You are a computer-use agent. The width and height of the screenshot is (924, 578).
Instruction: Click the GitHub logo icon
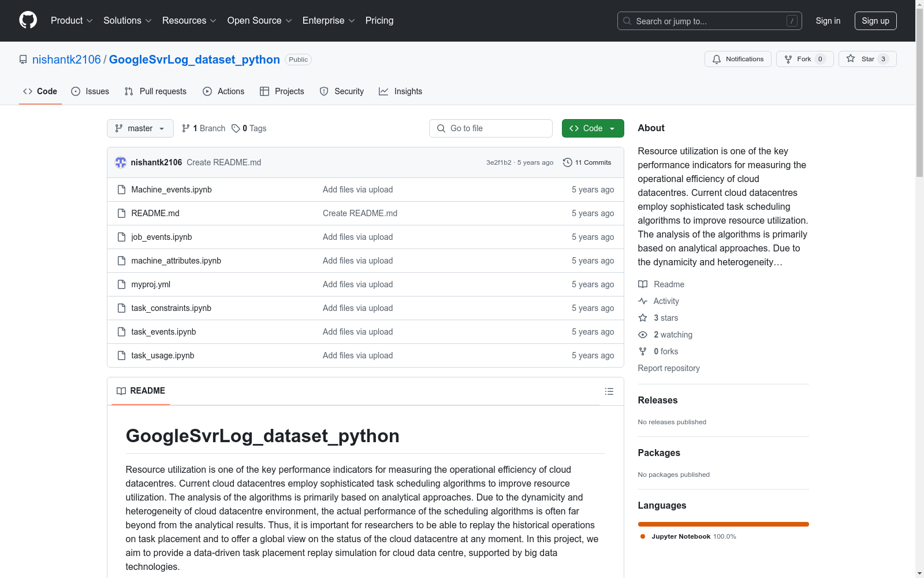pos(28,20)
